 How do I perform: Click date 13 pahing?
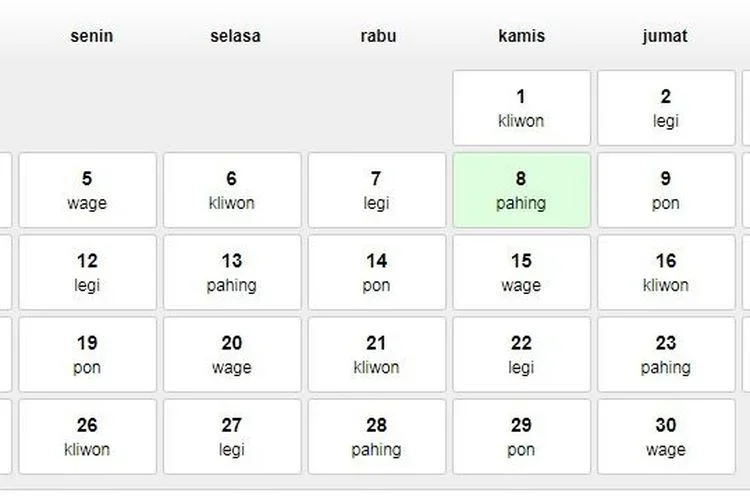coord(232,272)
